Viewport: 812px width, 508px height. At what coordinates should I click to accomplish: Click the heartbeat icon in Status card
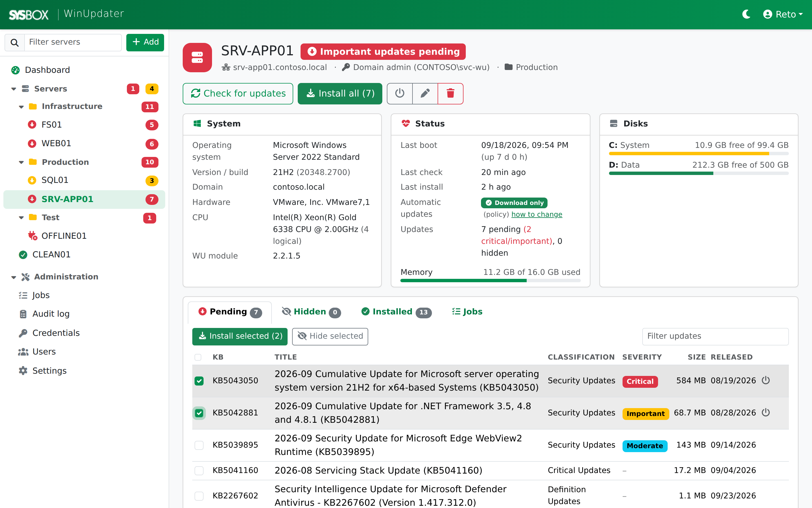406,124
